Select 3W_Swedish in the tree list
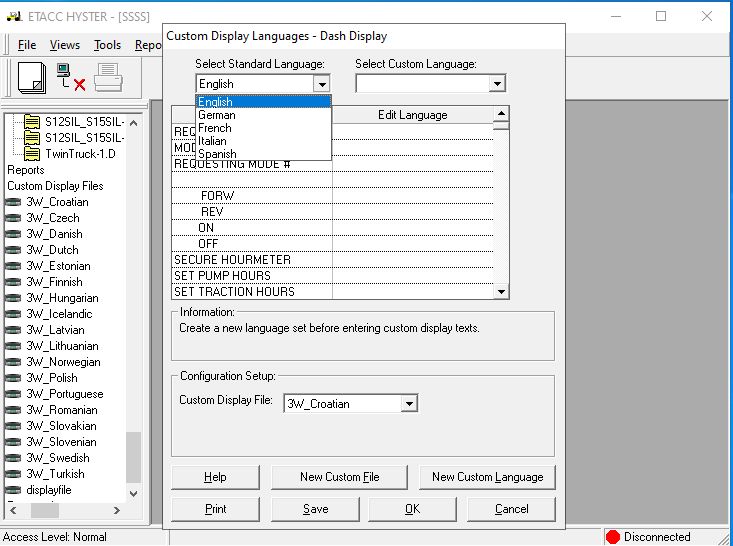733x546 pixels. click(57, 458)
